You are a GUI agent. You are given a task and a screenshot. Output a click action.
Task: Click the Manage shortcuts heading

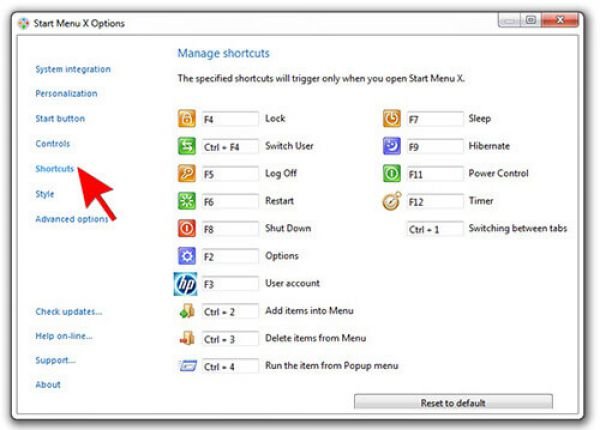(223, 53)
